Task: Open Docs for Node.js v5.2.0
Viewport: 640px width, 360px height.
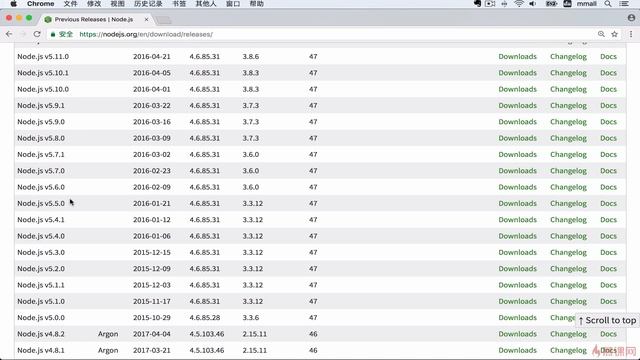Action: (608, 269)
